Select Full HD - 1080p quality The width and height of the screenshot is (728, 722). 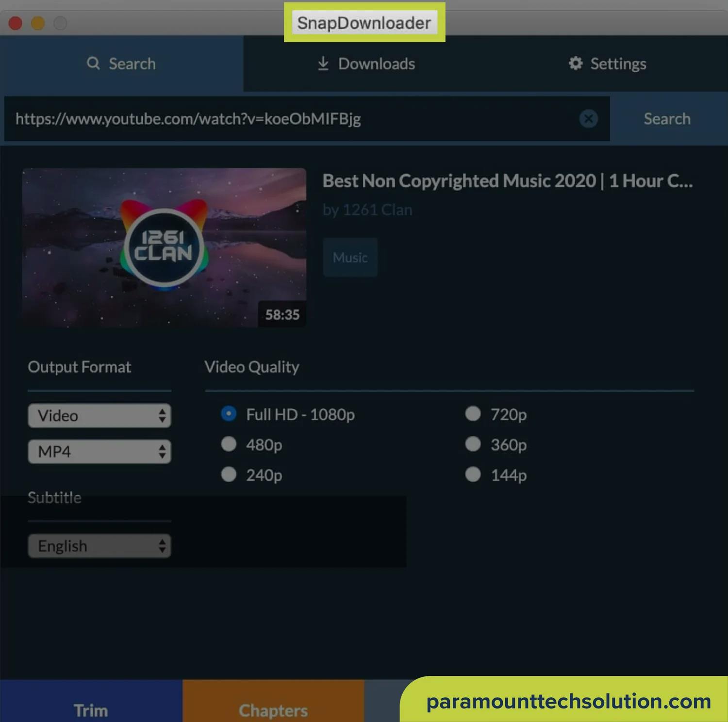[229, 414]
